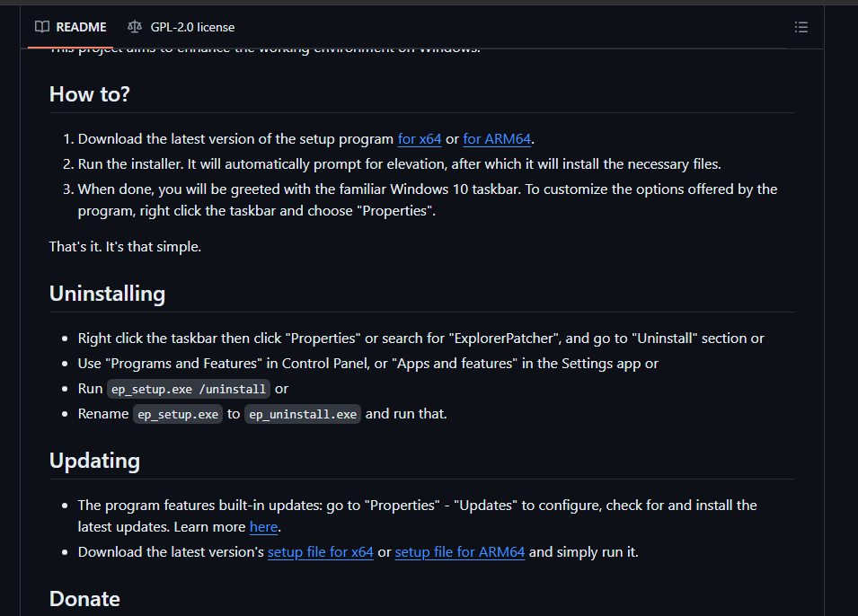Click the "here" link about updates

[x=263, y=527]
